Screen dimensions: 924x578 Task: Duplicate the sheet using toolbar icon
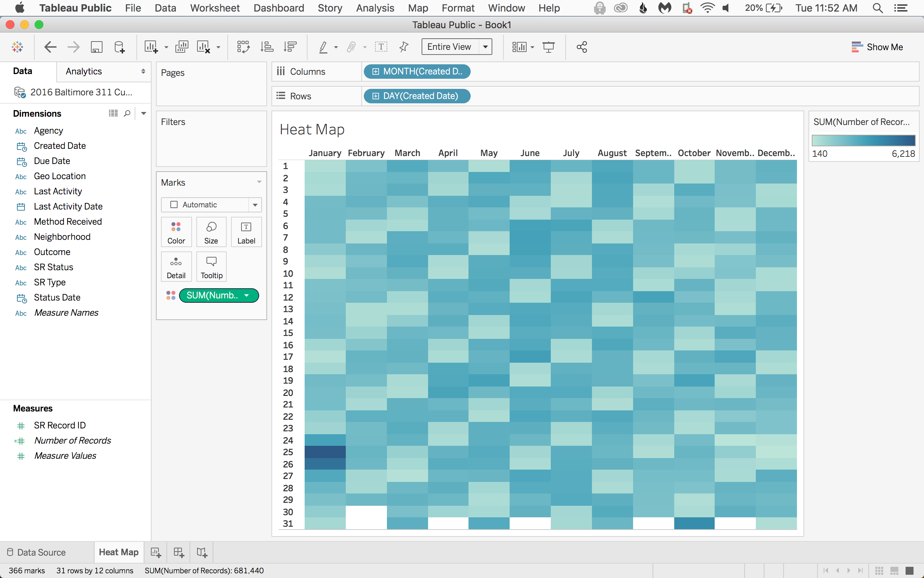pos(182,47)
